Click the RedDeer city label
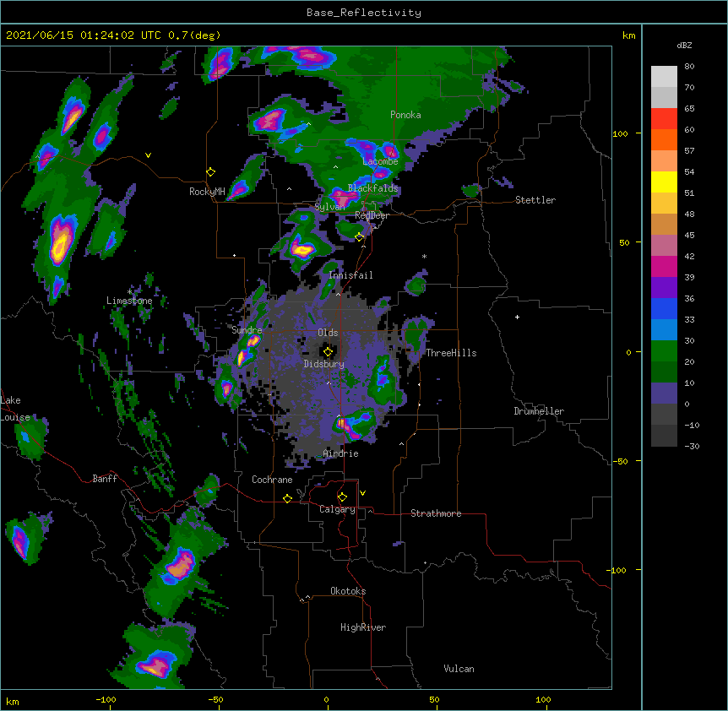 [372, 215]
